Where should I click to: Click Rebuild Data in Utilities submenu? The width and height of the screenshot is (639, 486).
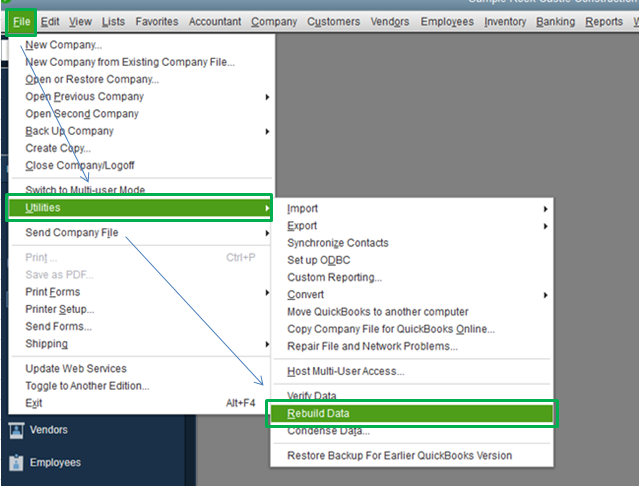[412, 413]
